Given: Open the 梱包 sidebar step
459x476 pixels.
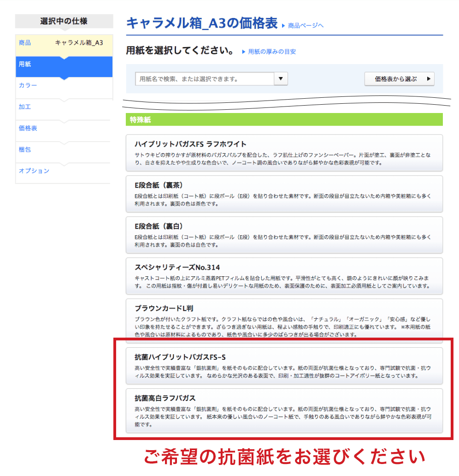Looking at the screenshot, I should pyautogui.click(x=64, y=150).
